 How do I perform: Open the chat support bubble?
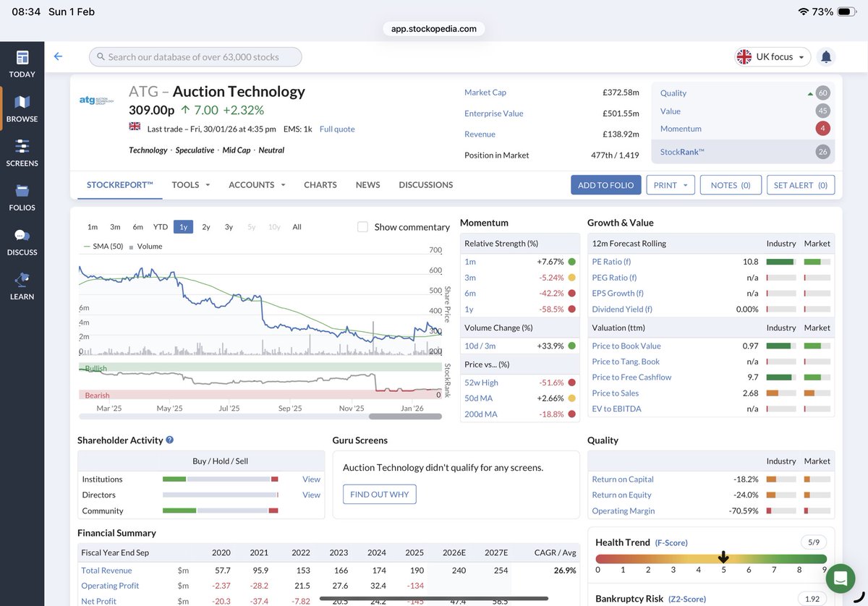pos(840,578)
